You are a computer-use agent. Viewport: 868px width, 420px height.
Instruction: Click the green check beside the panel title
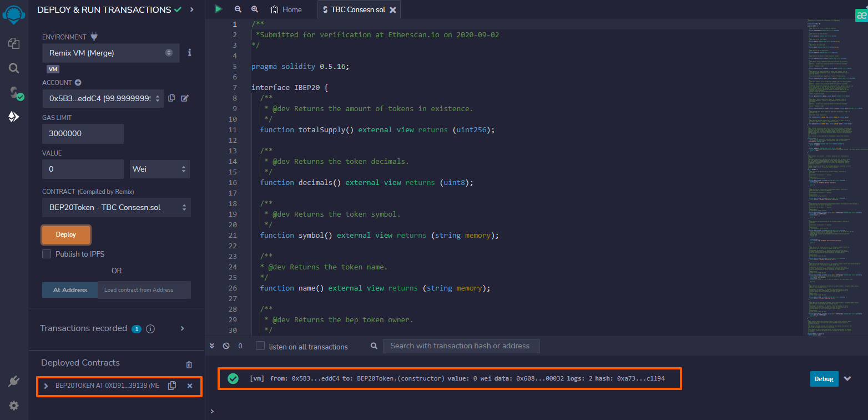point(178,9)
